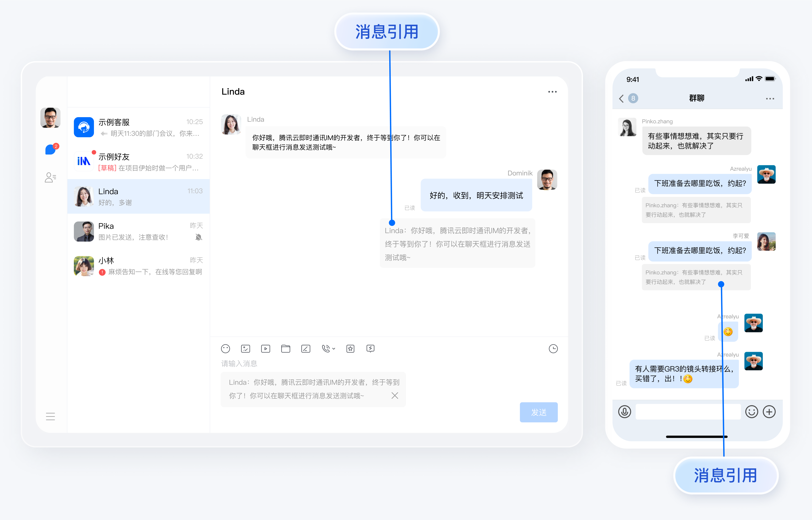This screenshot has height=520, width=812.
Task: Expand the call options dropdown arrow
Action: 334,349
